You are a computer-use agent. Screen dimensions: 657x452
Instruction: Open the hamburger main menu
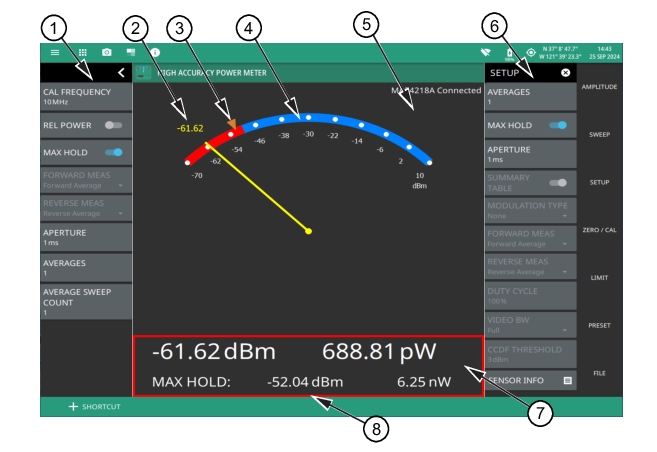pyautogui.click(x=56, y=51)
